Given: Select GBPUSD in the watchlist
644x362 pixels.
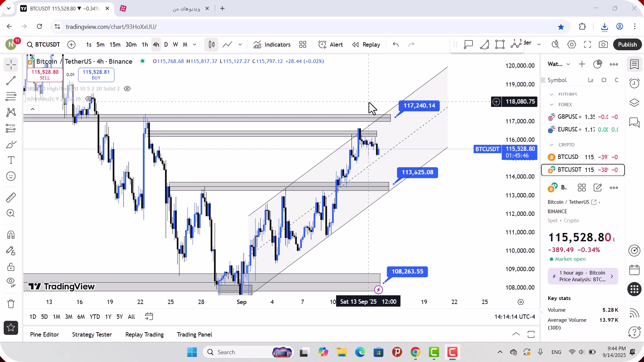Looking at the screenshot, I should pyautogui.click(x=583, y=117).
